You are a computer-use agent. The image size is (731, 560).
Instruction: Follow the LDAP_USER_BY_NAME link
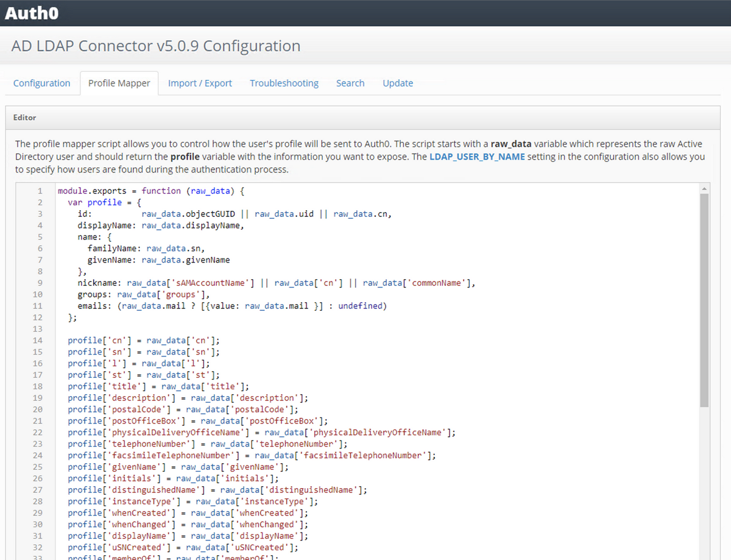477,157
